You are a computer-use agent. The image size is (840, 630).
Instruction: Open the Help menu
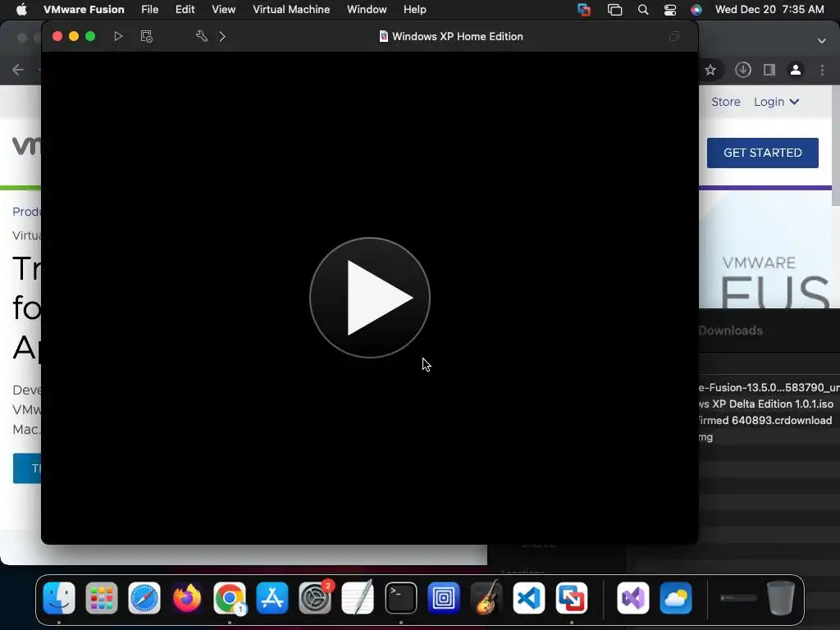point(414,10)
